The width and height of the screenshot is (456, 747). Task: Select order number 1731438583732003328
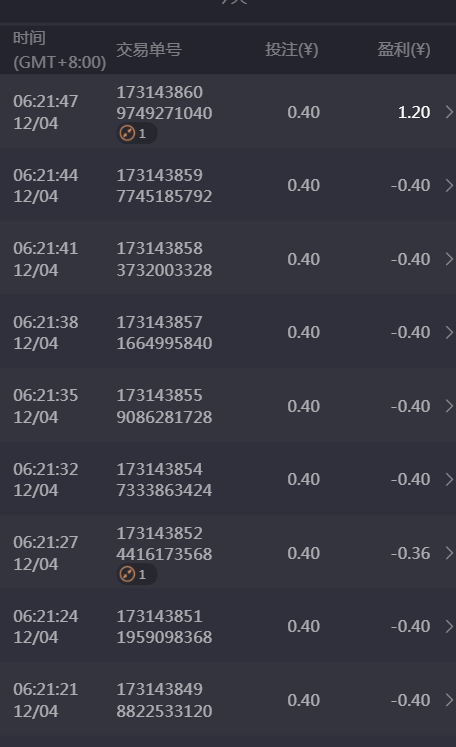tap(164, 259)
